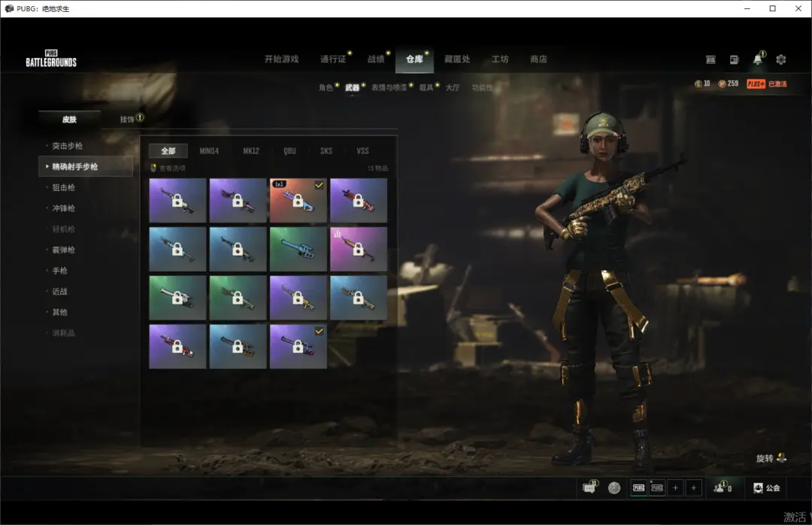Select the lv.1 orange-background skin
Viewport: 812px width, 525px height.
coord(298,201)
